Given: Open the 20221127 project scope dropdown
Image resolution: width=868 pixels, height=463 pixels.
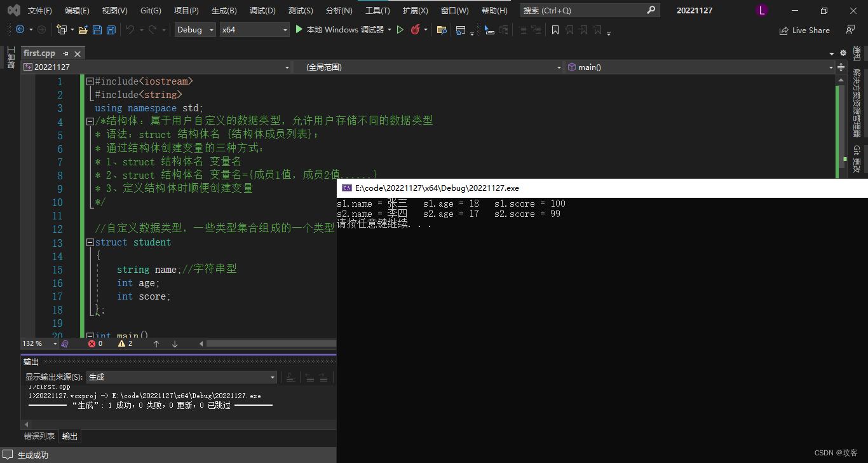Looking at the screenshot, I should [x=156, y=67].
